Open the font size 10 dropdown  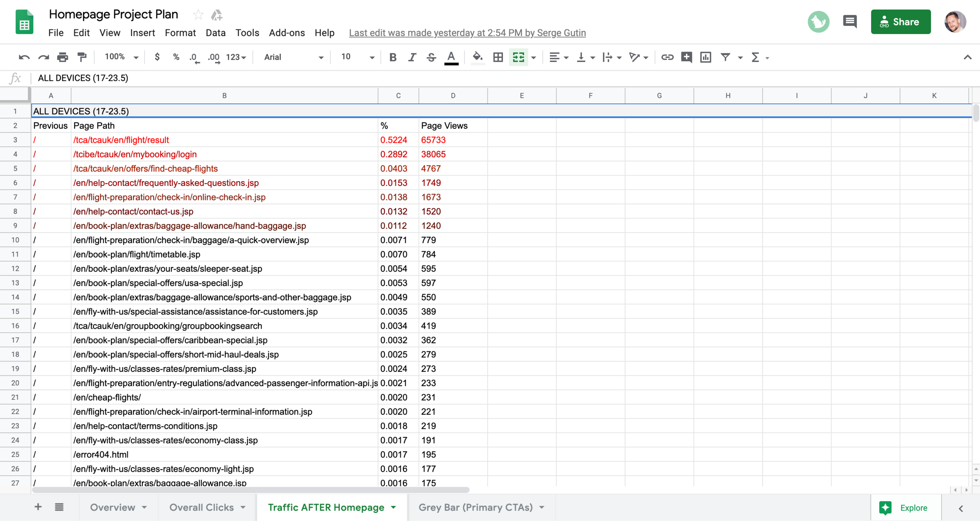358,57
